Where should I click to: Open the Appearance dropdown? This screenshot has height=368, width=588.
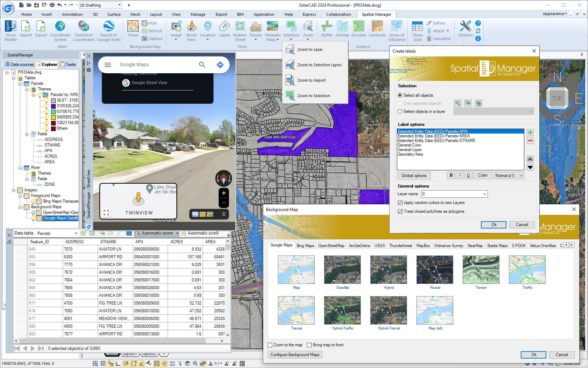(554, 14)
